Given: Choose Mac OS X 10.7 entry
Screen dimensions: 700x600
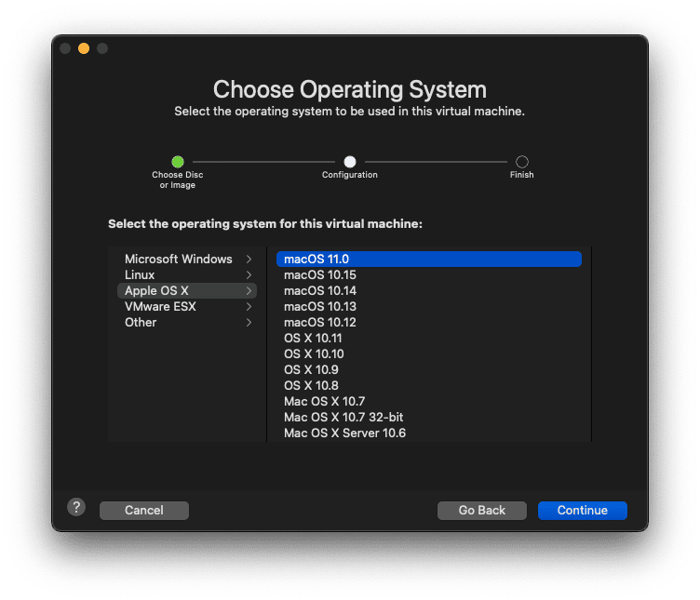Looking at the screenshot, I should click(428, 402).
